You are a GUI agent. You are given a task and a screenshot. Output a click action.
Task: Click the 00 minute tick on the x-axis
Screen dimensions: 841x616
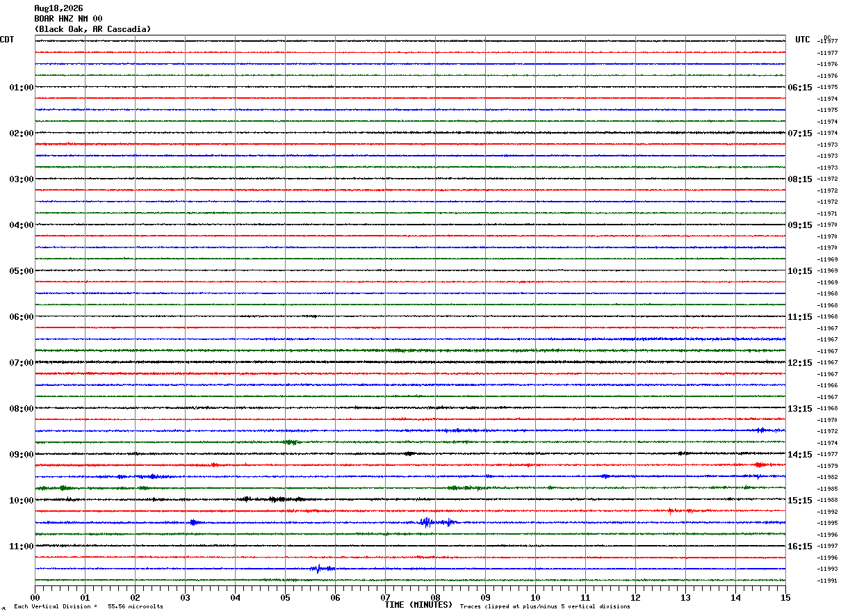pos(35,597)
